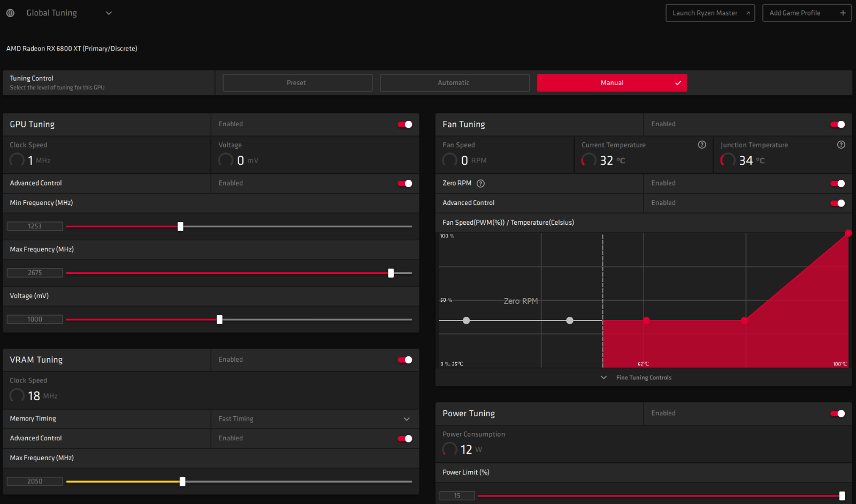The height and width of the screenshot is (504, 856).
Task: Select the Preset tuning control option
Action: (x=297, y=83)
